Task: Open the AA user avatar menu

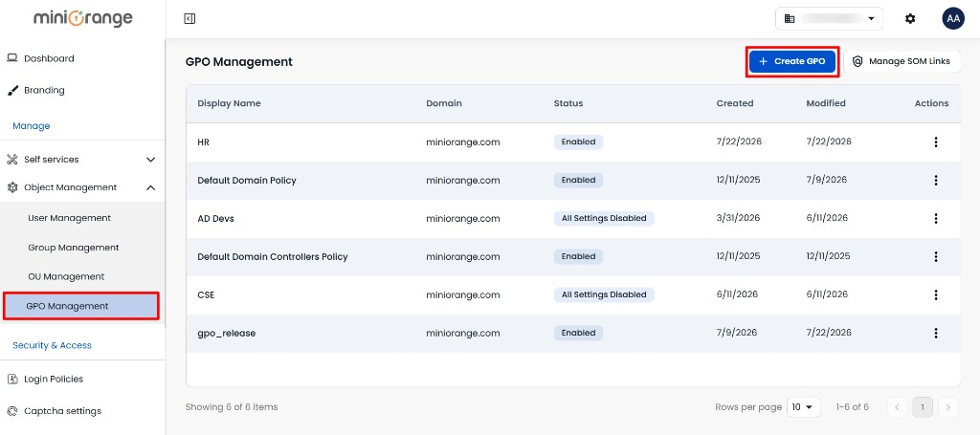Action: tap(953, 19)
